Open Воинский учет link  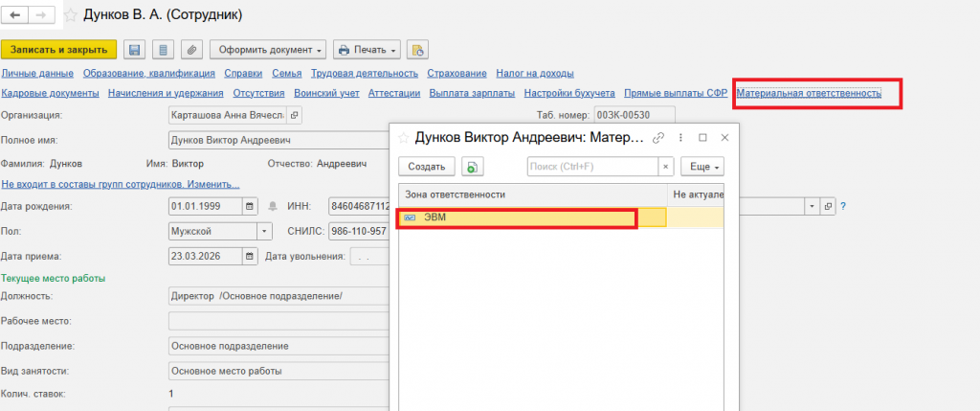pyautogui.click(x=326, y=93)
